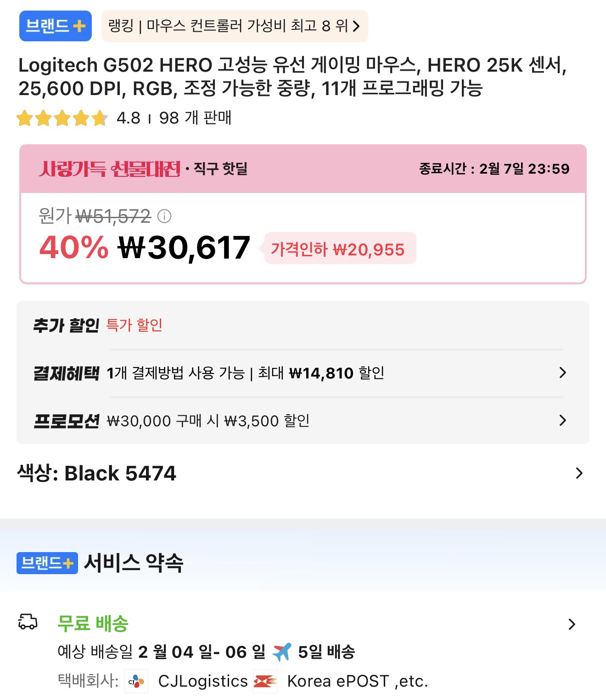Tap the Korea ePOST logo icon
This screenshot has height=700, width=606.
point(265,681)
